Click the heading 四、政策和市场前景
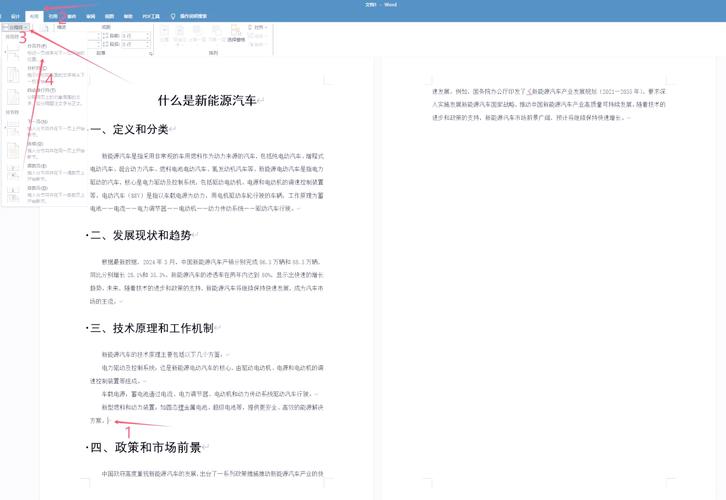The image size is (726, 500). tap(146, 447)
